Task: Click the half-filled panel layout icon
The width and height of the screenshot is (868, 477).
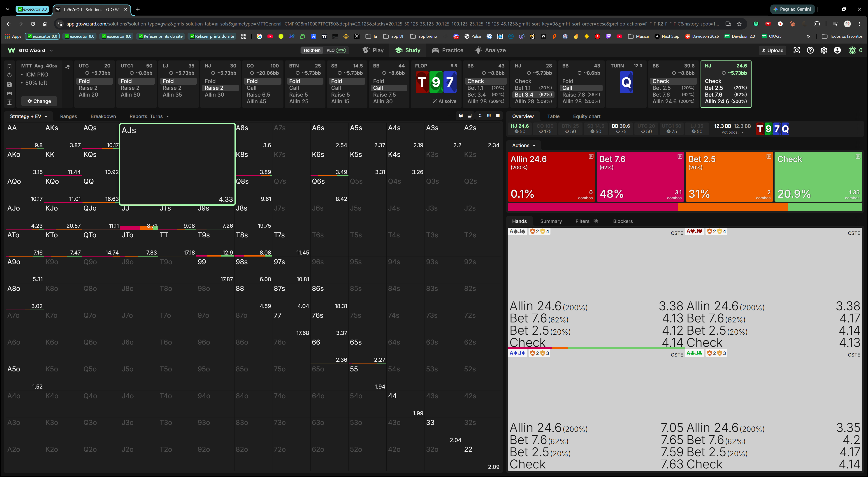Action: [x=470, y=116]
